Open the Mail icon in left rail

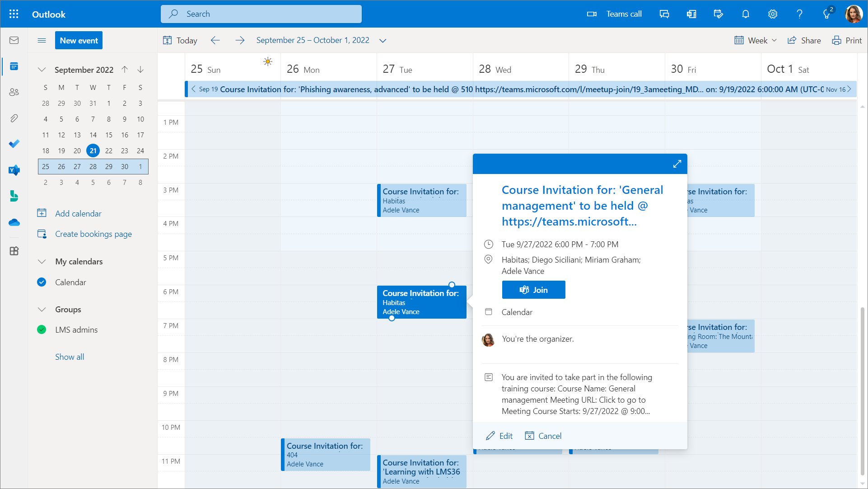click(x=14, y=40)
